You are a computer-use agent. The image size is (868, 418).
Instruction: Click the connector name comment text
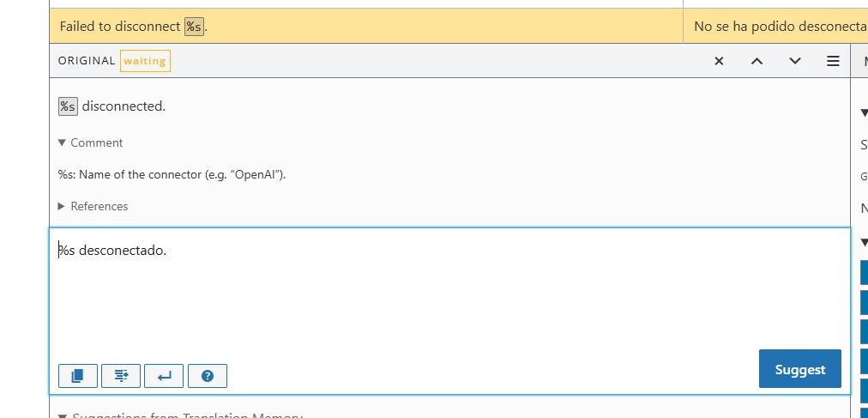point(172,174)
